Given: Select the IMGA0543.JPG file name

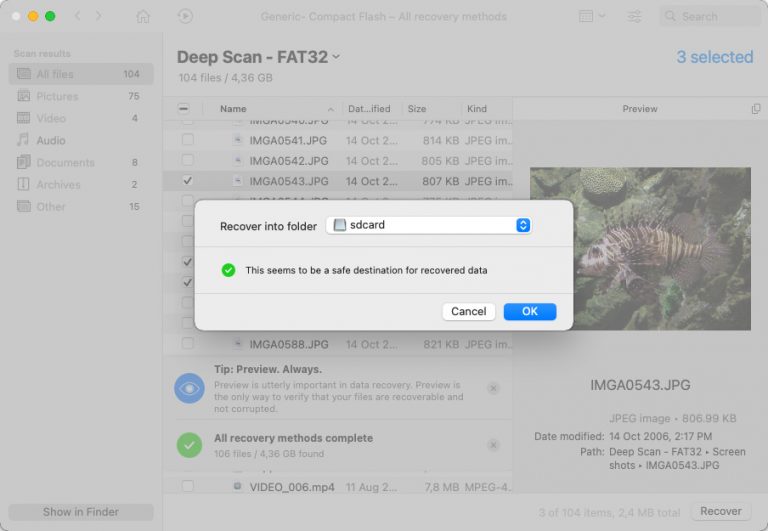Looking at the screenshot, I should click(x=289, y=182).
